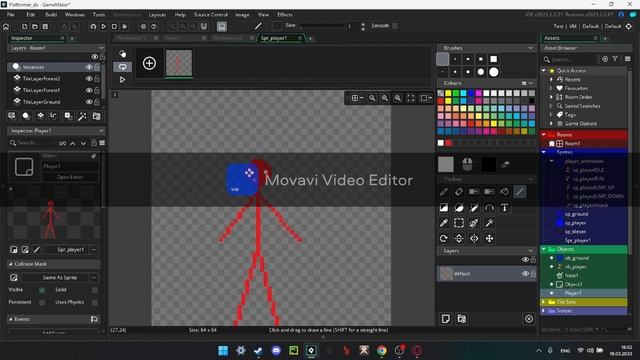
Task: Select the Rotate brush tool
Action: (444, 238)
